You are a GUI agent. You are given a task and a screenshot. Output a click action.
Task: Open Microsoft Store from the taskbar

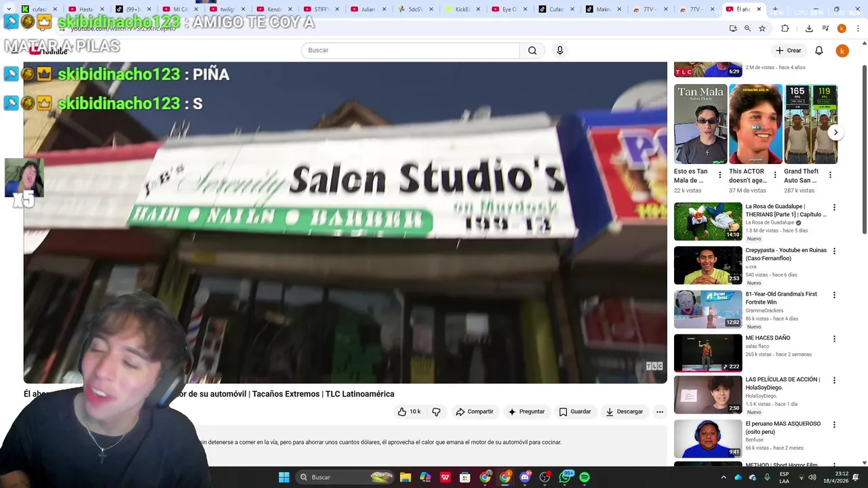(465, 477)
